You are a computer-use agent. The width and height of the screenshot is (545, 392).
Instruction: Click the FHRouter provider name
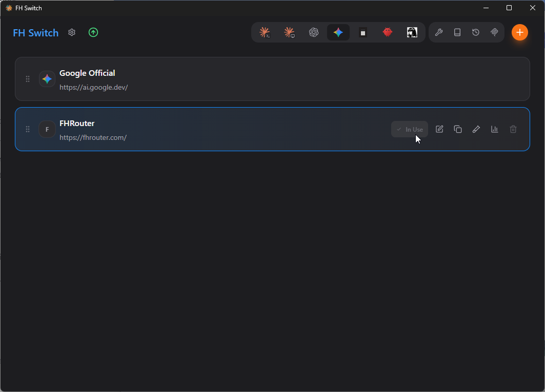[77, 123]
